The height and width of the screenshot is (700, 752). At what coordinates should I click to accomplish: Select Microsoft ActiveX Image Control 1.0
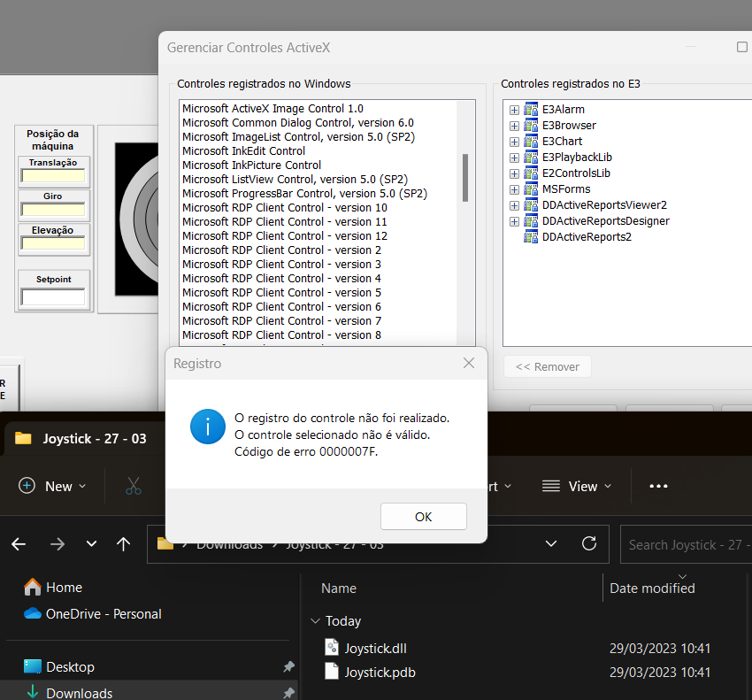point(272,109)
